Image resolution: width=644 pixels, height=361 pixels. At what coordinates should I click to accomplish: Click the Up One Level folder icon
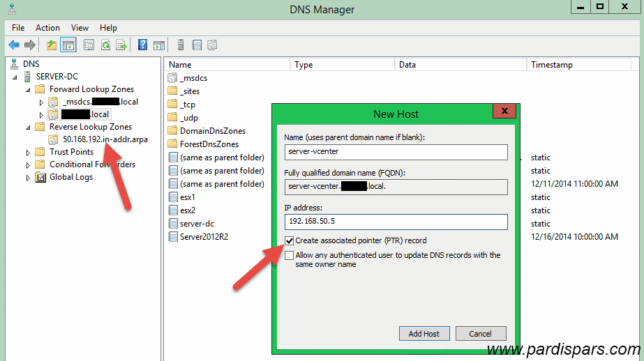point(51,45)
